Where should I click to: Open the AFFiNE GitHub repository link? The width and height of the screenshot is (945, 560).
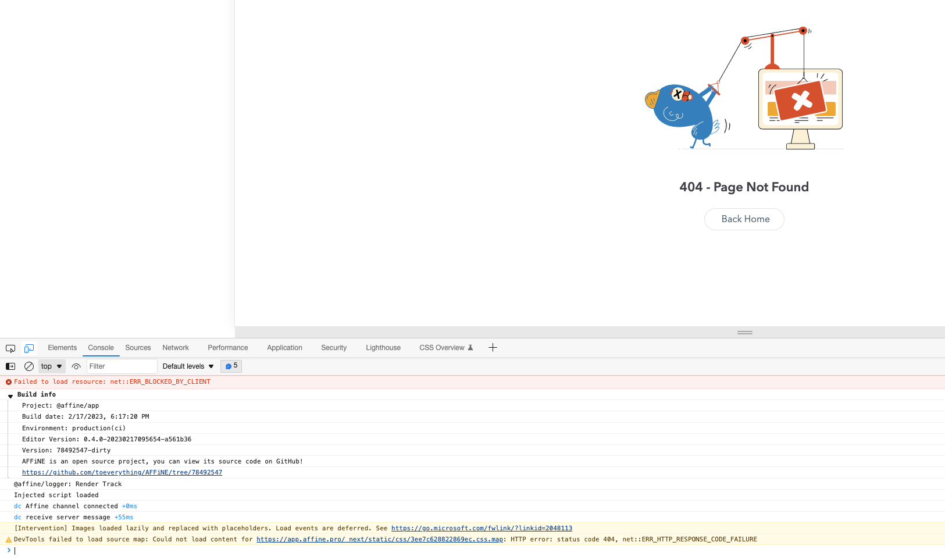[122, 472]
